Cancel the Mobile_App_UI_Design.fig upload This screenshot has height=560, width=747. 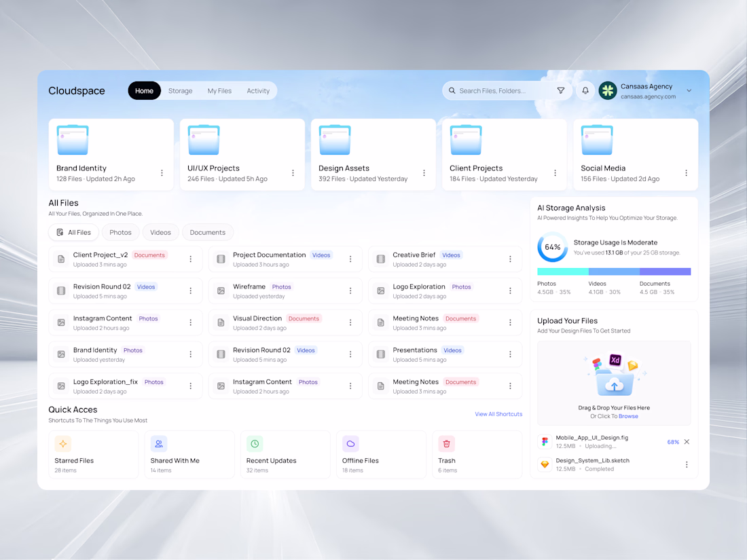[x=687, y=442]
